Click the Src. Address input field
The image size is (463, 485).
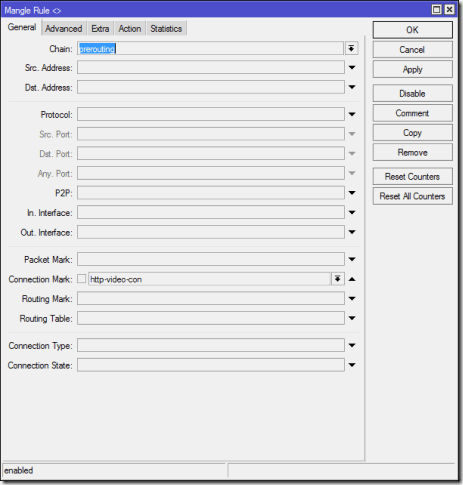click(211, 68)
